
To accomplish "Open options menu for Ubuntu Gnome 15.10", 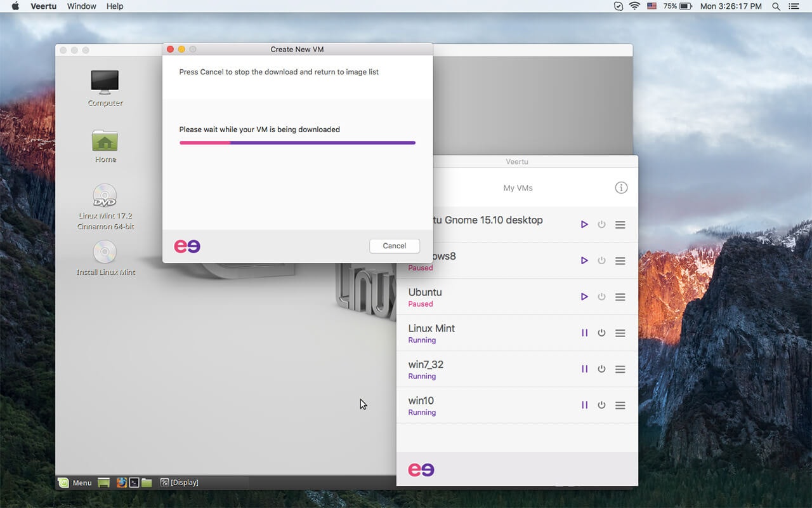I will pos(620,225).
